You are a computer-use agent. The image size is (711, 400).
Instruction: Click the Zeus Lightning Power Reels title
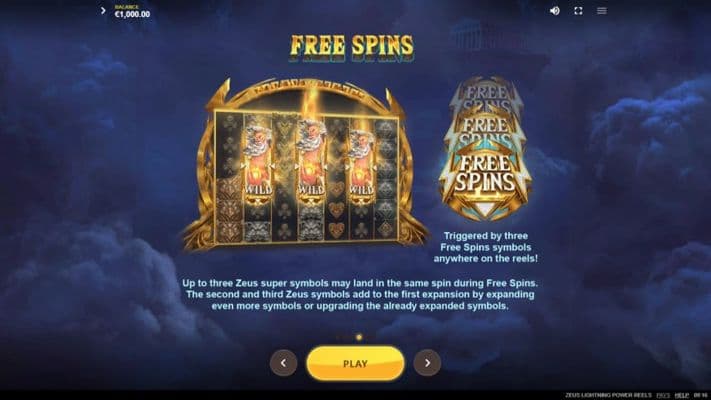point(608,395)
